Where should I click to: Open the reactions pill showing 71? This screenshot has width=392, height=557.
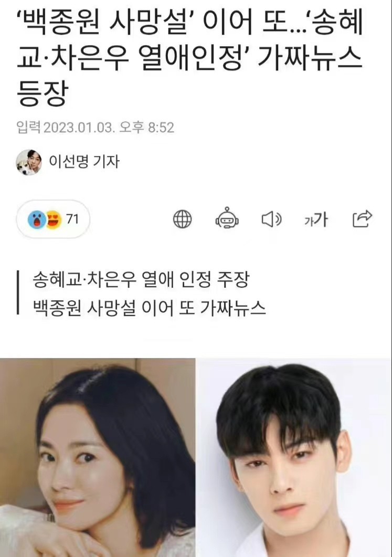tap(53, 219)
